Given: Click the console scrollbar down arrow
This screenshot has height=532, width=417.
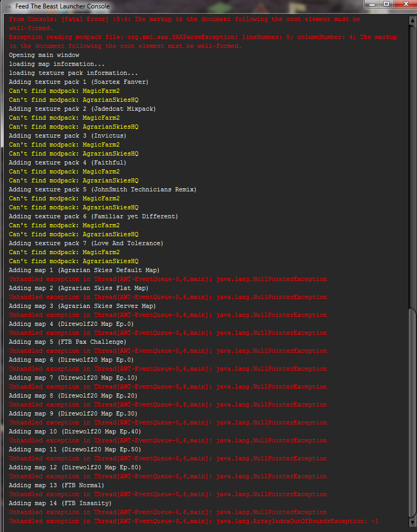Looking at the screenshot, I should click(413, 523).
